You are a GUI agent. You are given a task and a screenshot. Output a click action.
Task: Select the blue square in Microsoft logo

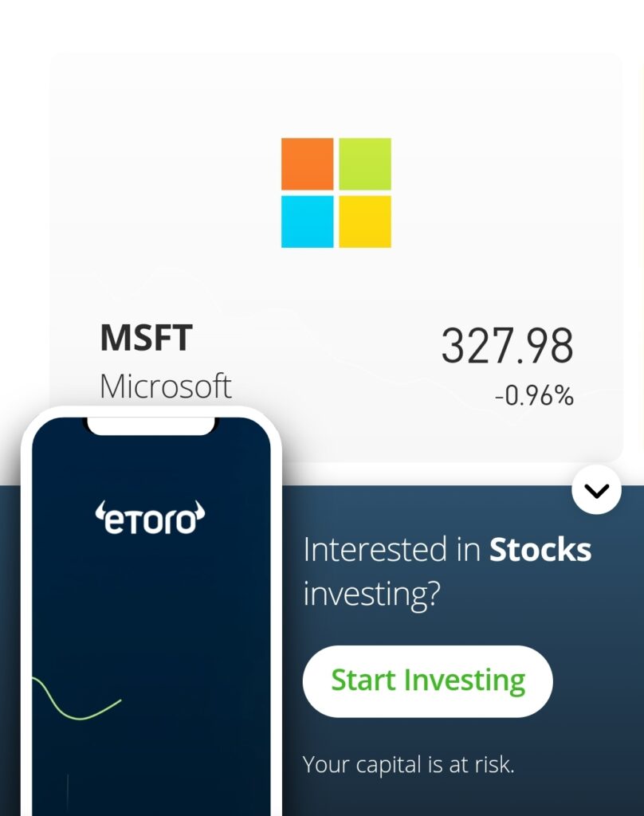tap(306, 222)
